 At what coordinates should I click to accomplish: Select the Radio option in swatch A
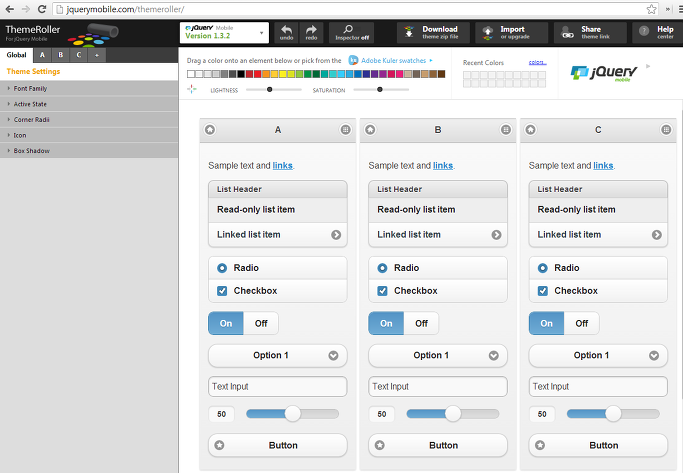(278, 268)
